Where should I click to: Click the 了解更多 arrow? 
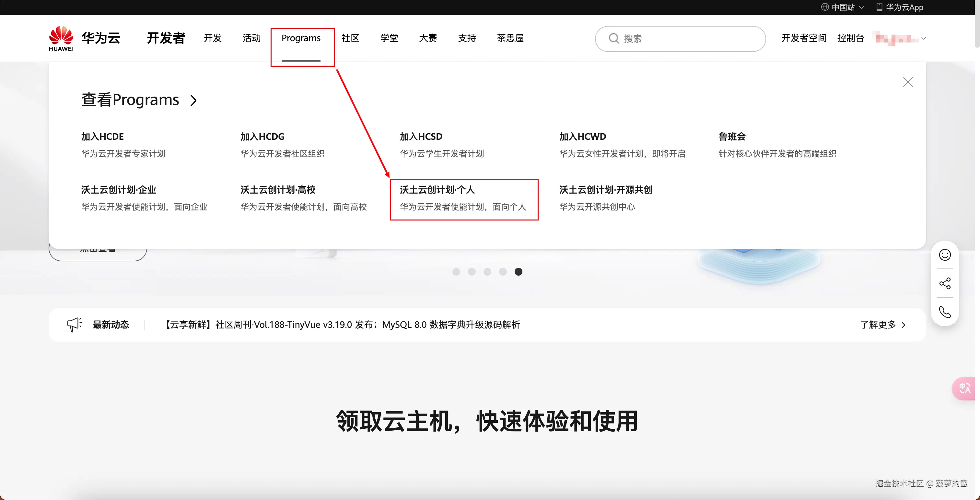coord(904,325)
